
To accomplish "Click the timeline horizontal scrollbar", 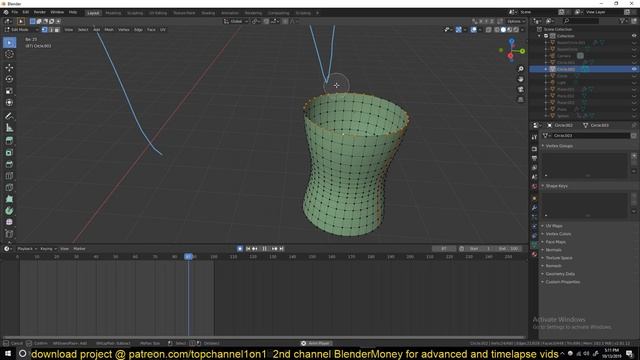I will click(x=263, y=338).
